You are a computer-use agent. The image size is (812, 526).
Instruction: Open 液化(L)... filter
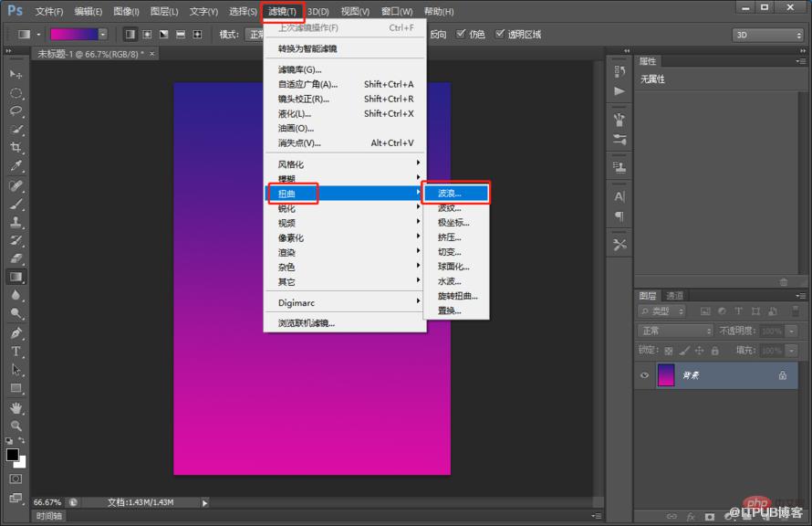[x=345, y=113]
